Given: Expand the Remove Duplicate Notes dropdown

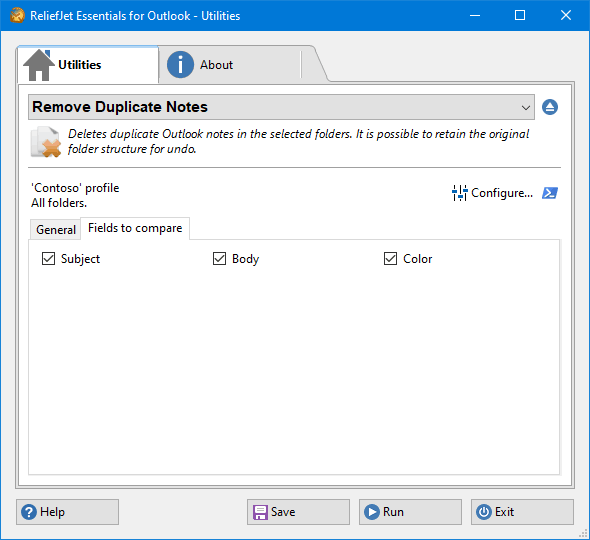Looking at the screenshot, I should 281,107.
